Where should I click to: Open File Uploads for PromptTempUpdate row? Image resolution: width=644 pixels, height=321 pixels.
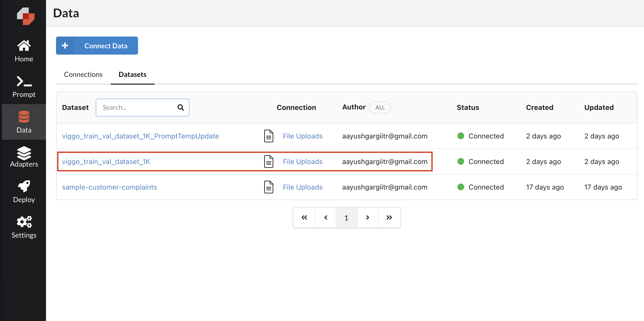(x=303, y=136)
